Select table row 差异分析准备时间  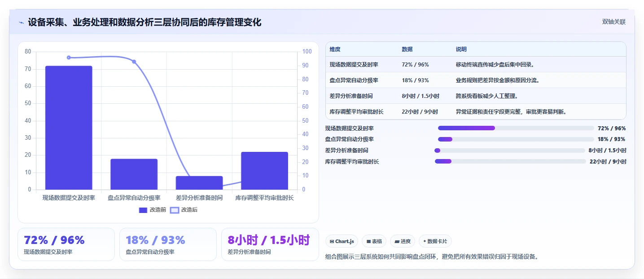(475, 96)
